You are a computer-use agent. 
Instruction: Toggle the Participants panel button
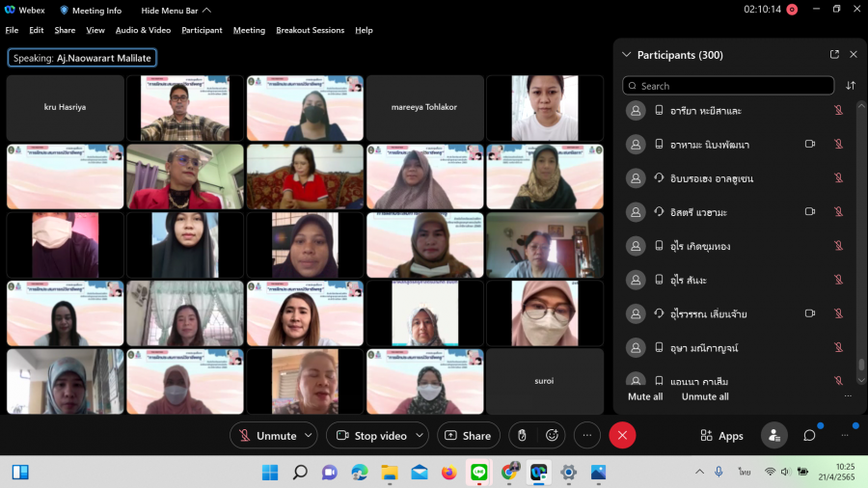(x=773, y=436)
